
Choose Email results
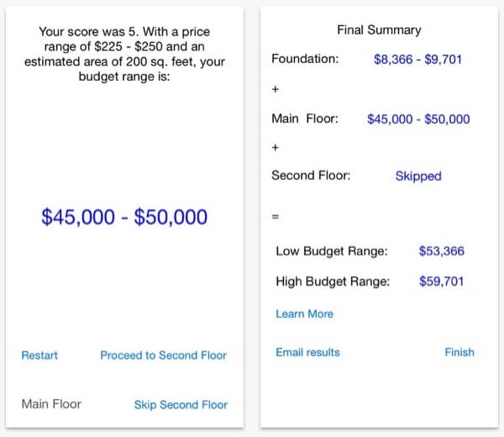click(307, 352)
